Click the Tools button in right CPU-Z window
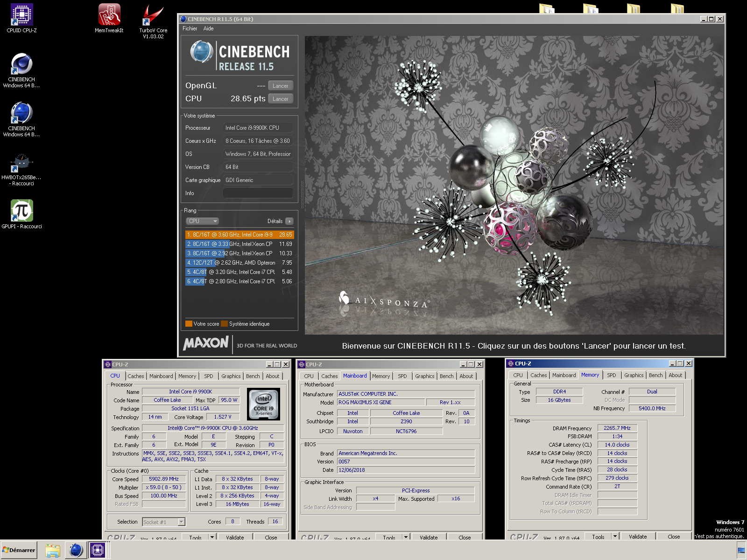Image resolution: width=747 pixels, height=560 pixels. coord(598,536)
